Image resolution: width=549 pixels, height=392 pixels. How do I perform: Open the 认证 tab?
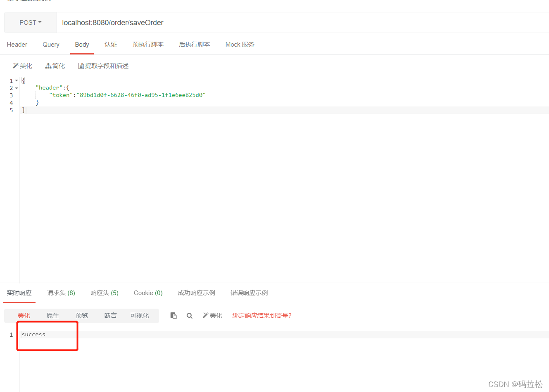pos(111,45)
